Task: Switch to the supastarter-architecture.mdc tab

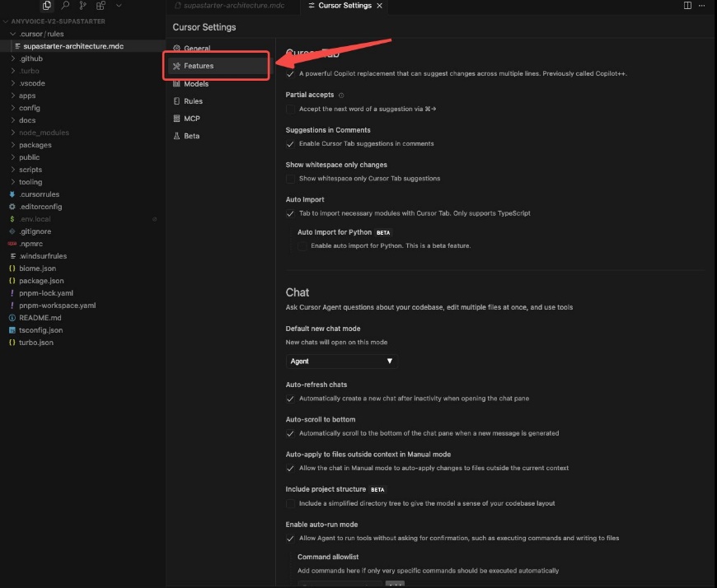Action: pyautogui.click(x=234, y=6)
